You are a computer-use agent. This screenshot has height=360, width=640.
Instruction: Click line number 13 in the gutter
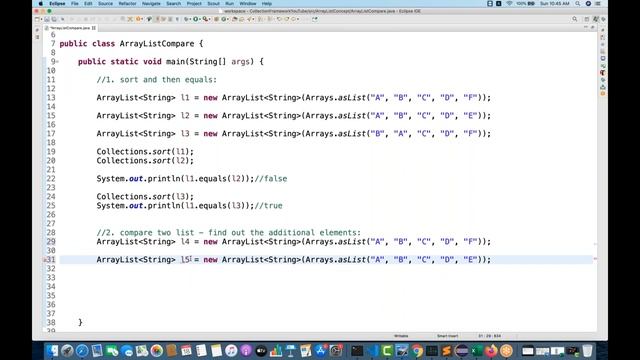[51, 98]
